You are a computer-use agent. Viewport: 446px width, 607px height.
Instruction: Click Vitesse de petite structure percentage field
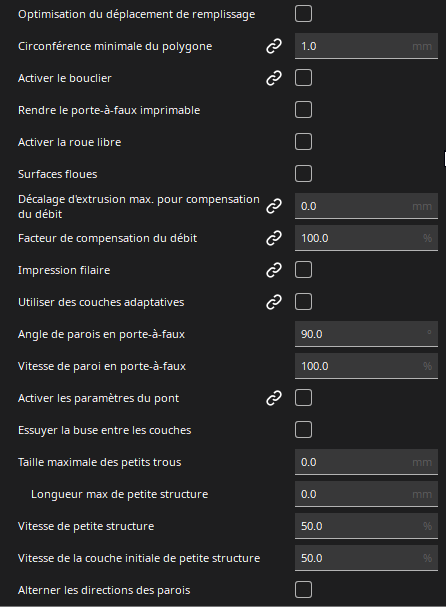[x=366, y=526]
